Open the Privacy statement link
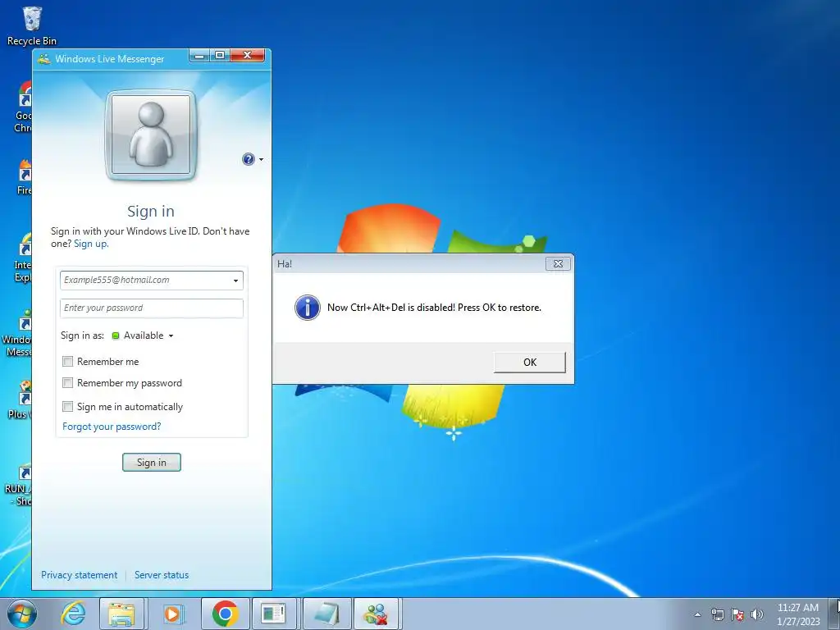The image size is (840, 630). [x=80, y=575]
